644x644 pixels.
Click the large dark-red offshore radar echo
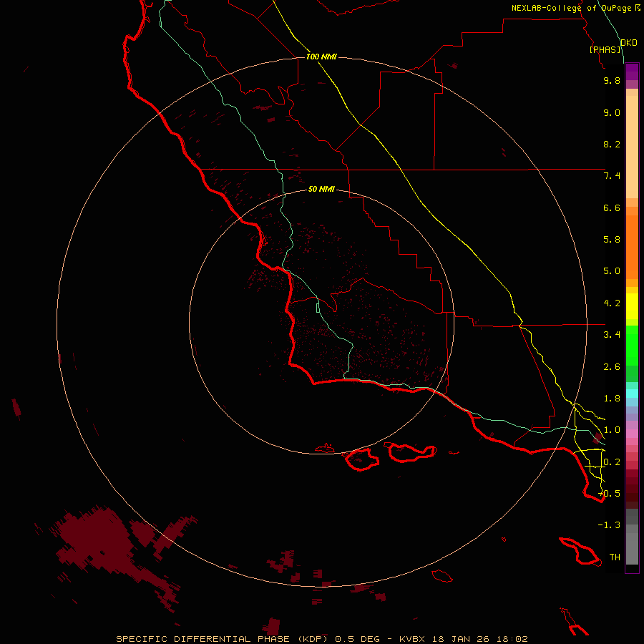point(99,542)
